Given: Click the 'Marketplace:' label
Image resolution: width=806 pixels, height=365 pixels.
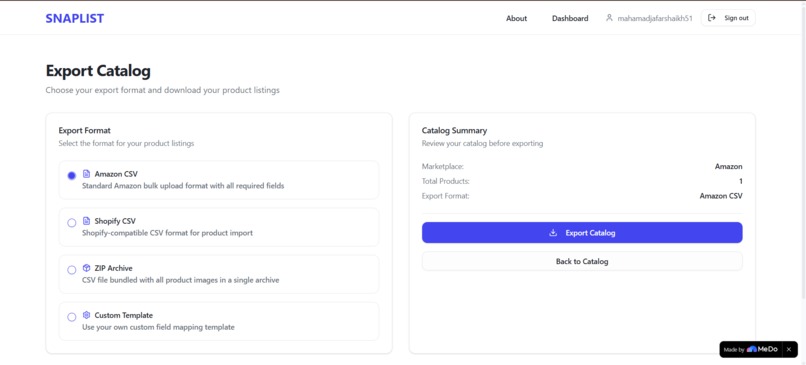Looking at the screenshot, I should (443, 167).
